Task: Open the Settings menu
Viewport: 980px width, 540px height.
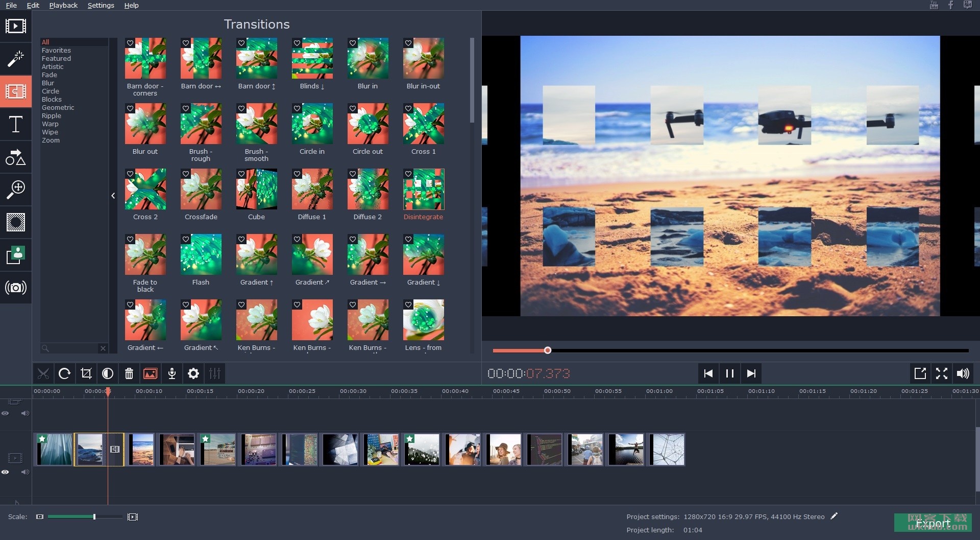Action: 101,5
